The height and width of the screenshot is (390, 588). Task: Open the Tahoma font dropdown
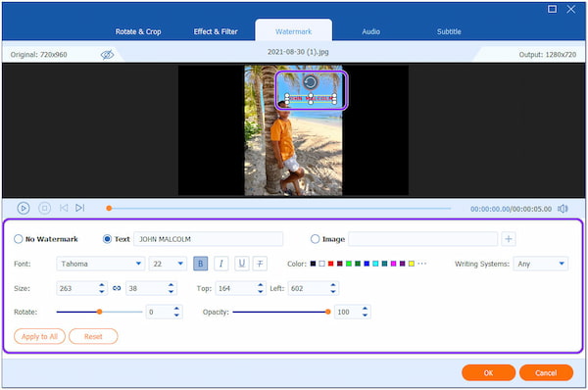(101, 264)
